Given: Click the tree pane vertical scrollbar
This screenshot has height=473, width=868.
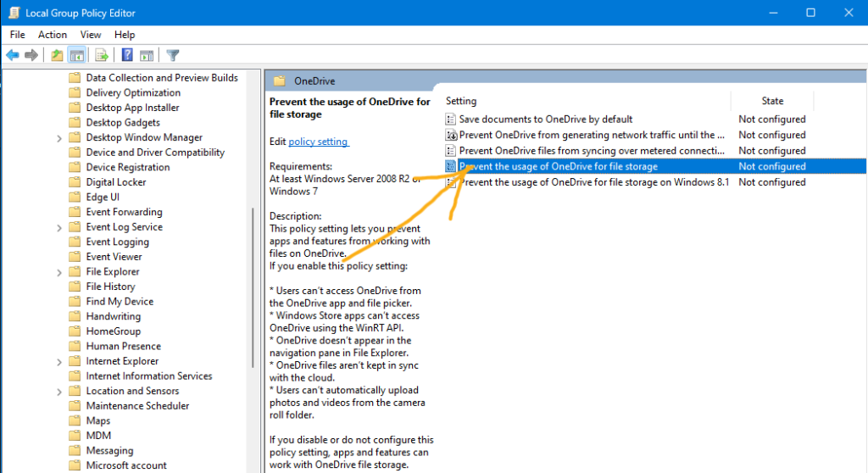Looking at the screenshot, I should pos(253,288).
